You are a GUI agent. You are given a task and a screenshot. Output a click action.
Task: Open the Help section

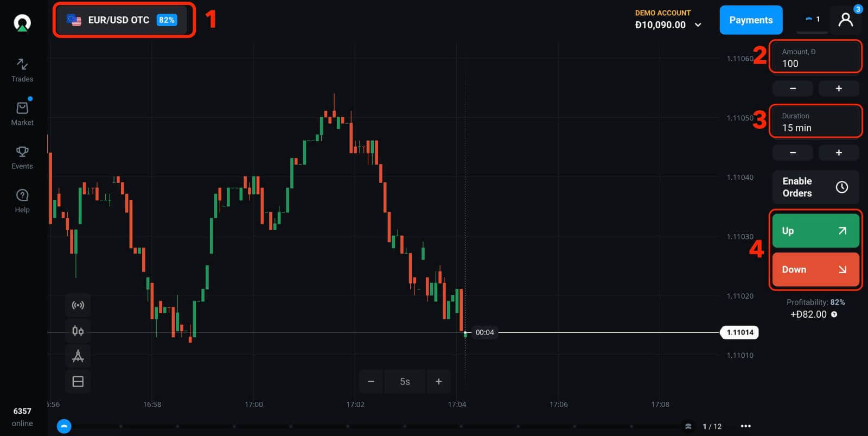pyautogui.click(x=22, y=201)
